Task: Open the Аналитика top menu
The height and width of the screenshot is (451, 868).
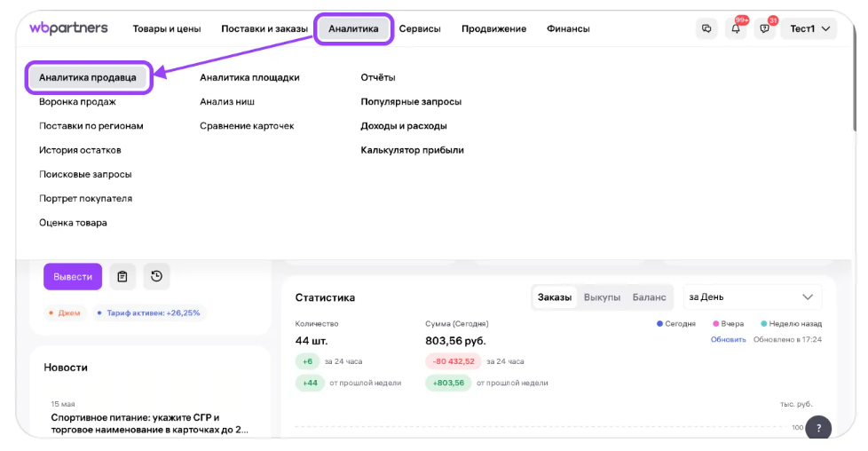Action: tap(353, 28)
